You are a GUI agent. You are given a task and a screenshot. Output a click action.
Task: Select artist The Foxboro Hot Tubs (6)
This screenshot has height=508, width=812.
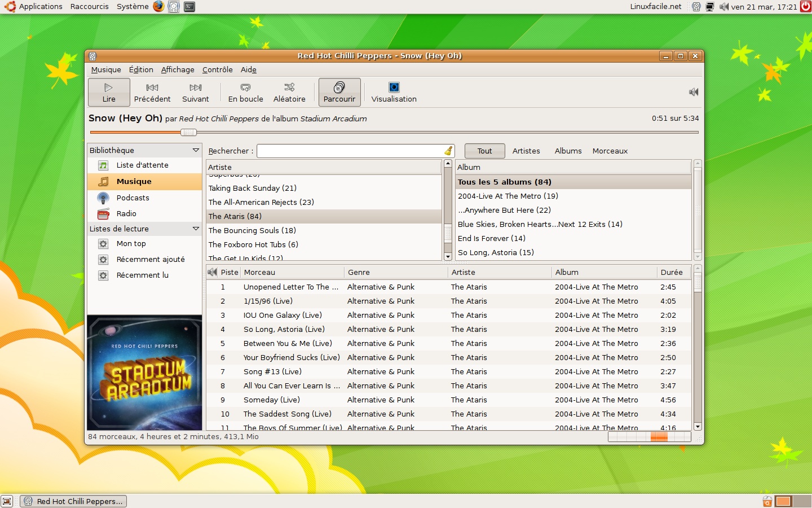click(x=324, y=244)
